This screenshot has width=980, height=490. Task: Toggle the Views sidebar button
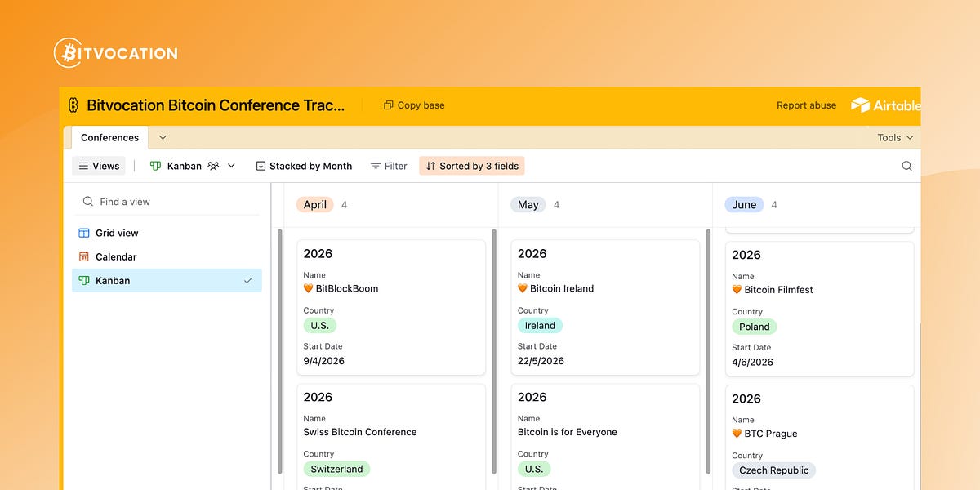(x=99, y=166)
